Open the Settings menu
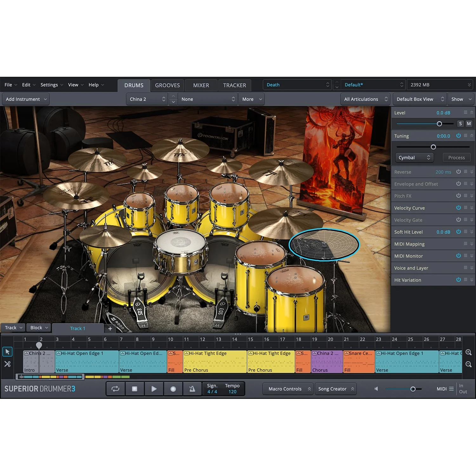 pyautogui.click(x=52, y=85)
